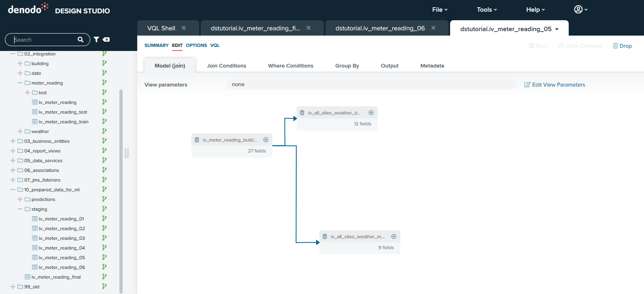Click the target icon on iv_all_sites_weather_m node
Image resolution: width=644 pixels, height=294 pixels.
(x=394, y=237)
